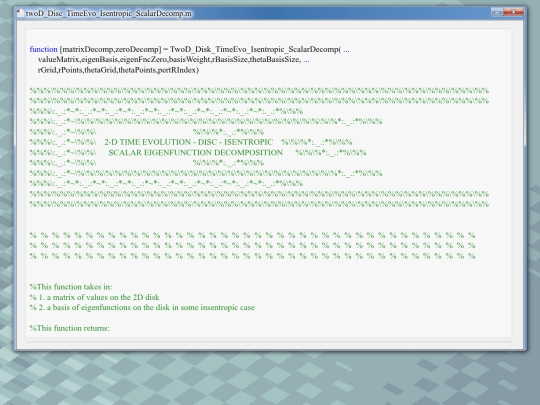Click '% 1. a matrix of values on the 2D disk'

[94, 297]
